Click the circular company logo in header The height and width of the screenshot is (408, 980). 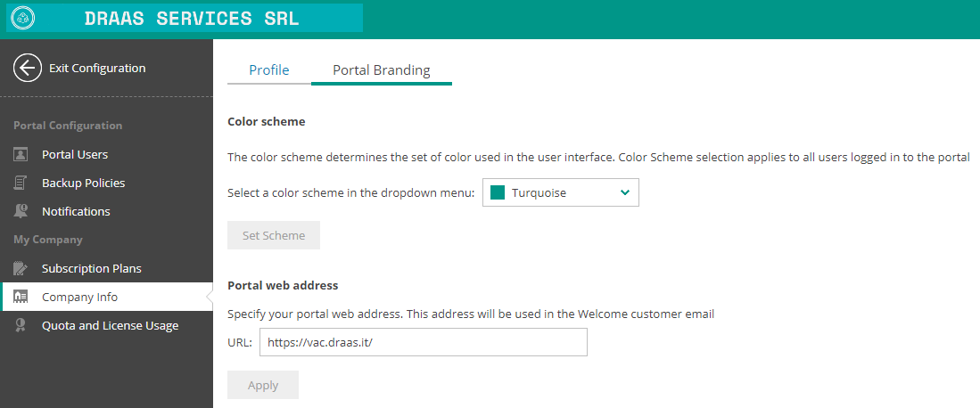point(24,18)
